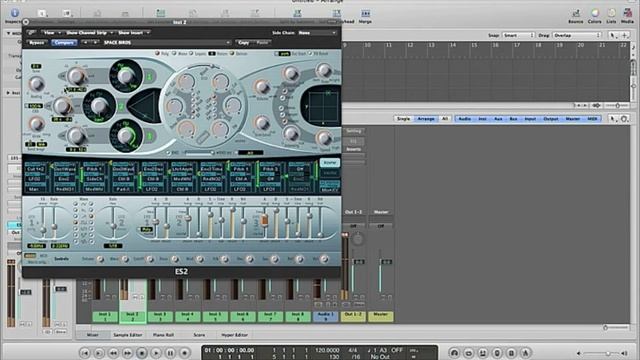This screenshot has width=640, height=360.
Task: Click the orange Envelope 3 attack fader
Action: pos(264,221)
